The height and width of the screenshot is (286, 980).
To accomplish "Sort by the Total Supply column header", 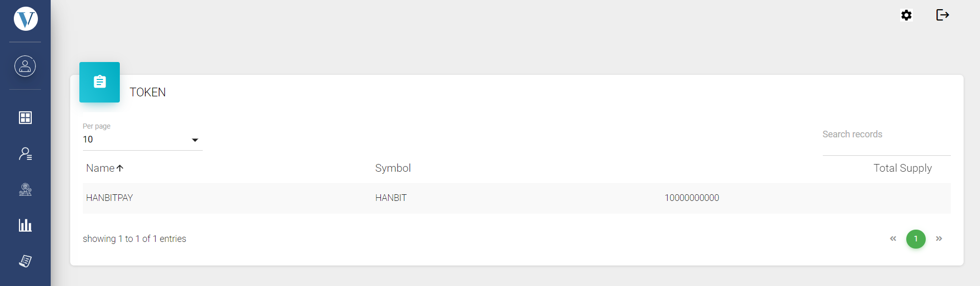I will (902, 168).
